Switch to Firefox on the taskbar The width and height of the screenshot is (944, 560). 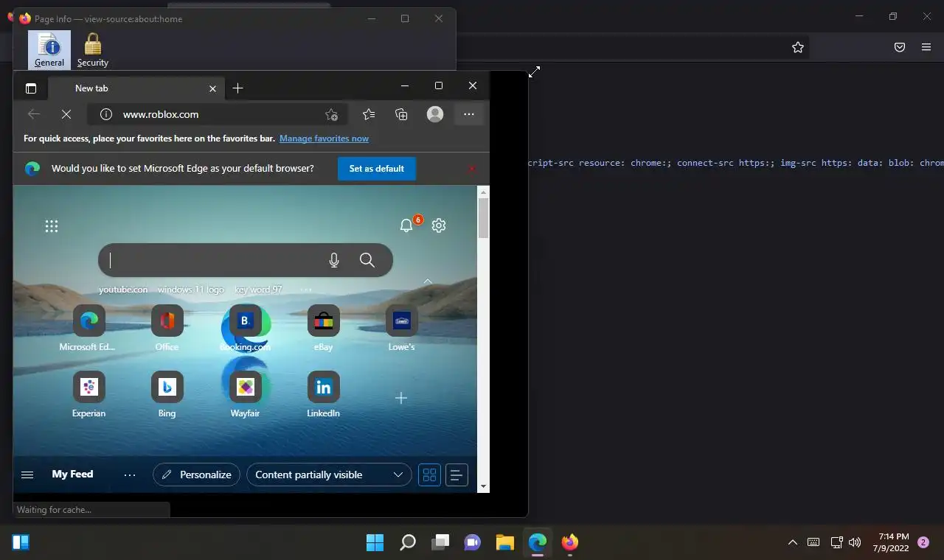click(570, 543)
